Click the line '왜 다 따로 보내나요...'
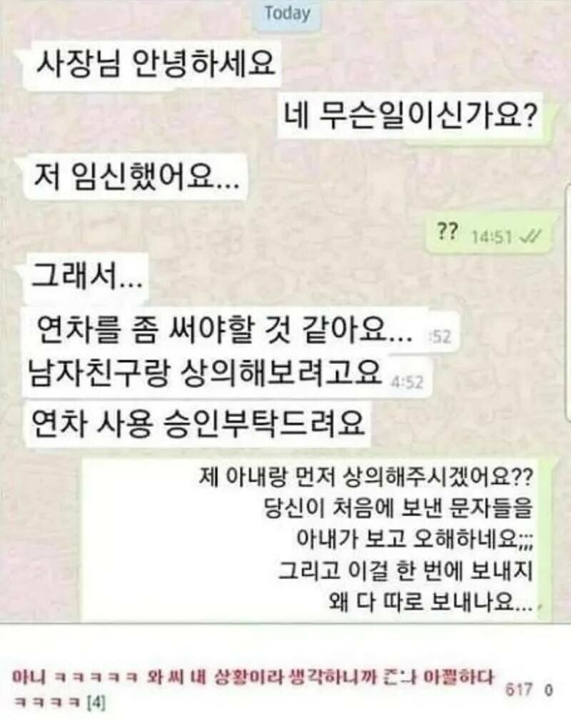Image resolution: width=571 pixels, height=728 pixels. tap(430, 602)
